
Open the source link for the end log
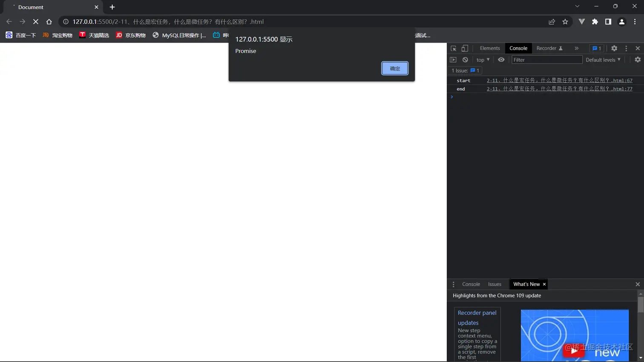tap(560, 89)
